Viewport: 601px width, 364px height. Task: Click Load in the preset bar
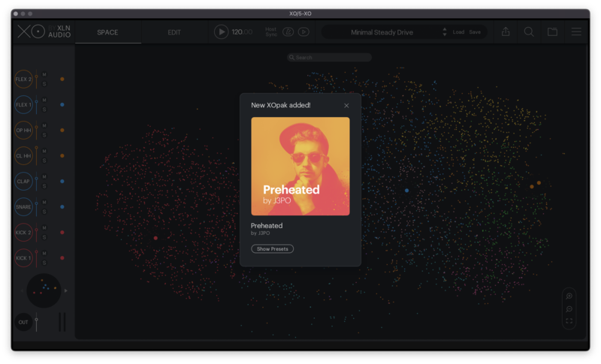pos(458,32)
